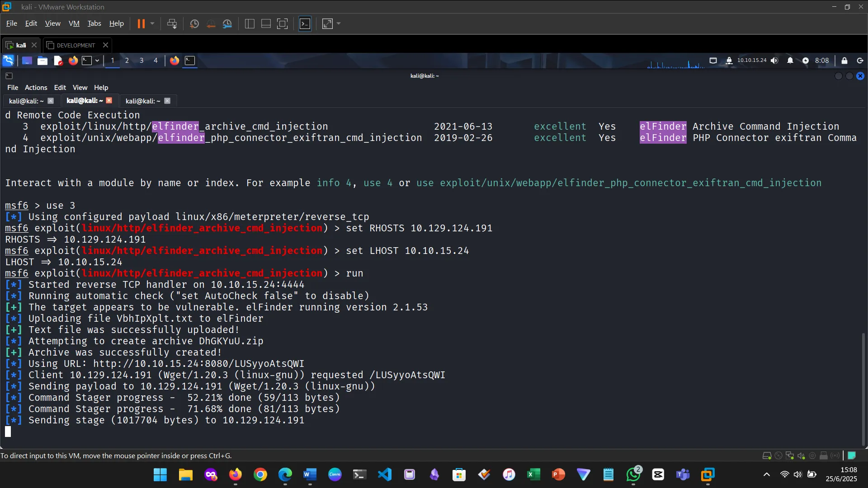Viewport: 868px width, 488px height.
Task: Toggle console view in VMware toolbar
Action: (305, 23)
